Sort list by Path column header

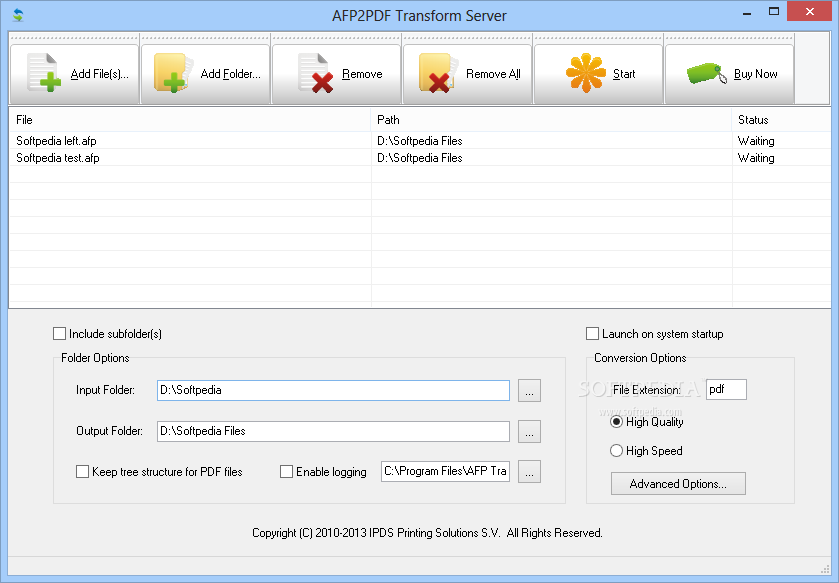(551, 120)
